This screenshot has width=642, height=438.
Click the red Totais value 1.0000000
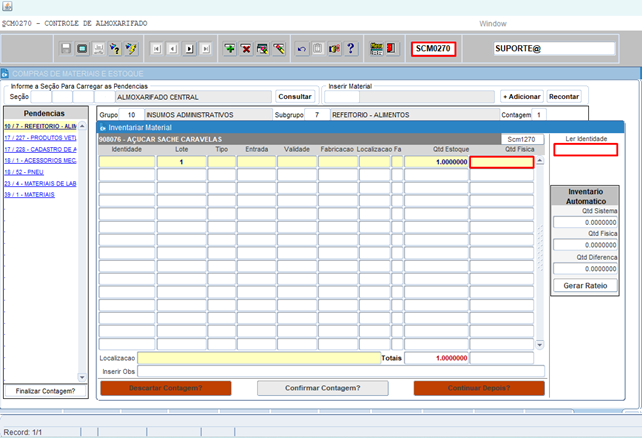(x=436, y=358)
